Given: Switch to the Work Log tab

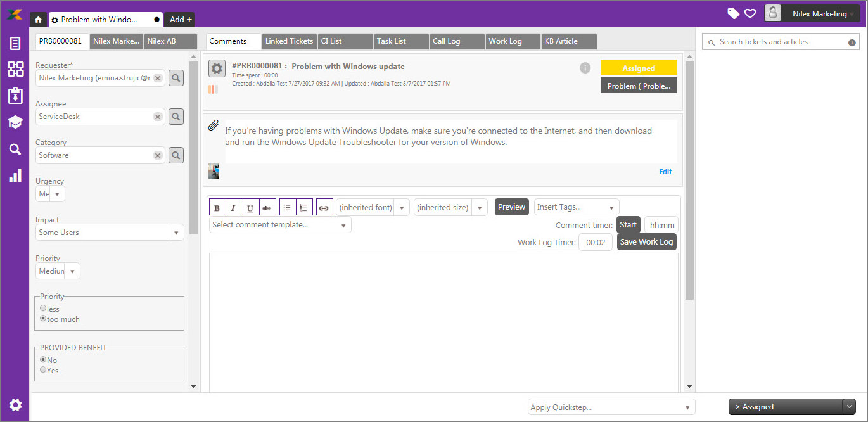Looking at the screenshot, I should [x=513, y=41].
